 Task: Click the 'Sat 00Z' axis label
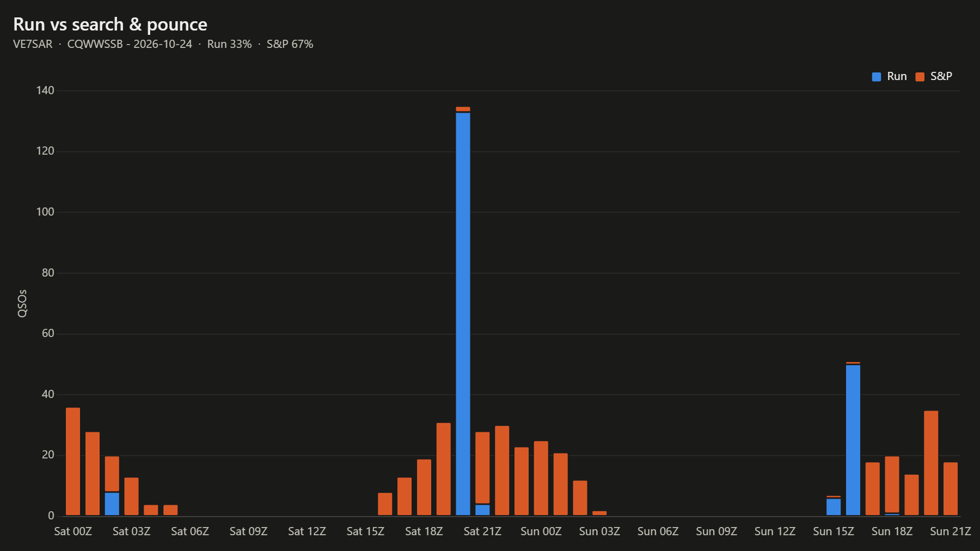coord(73,531)
